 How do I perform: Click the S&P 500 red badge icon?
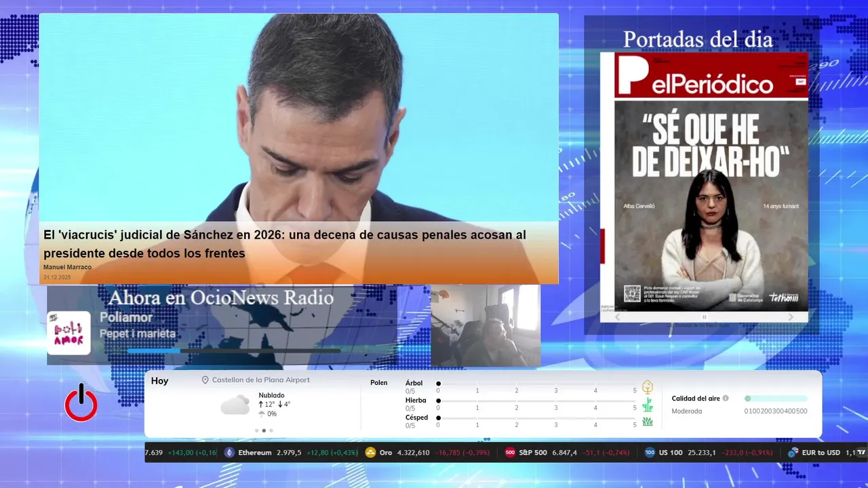[510, 453]
